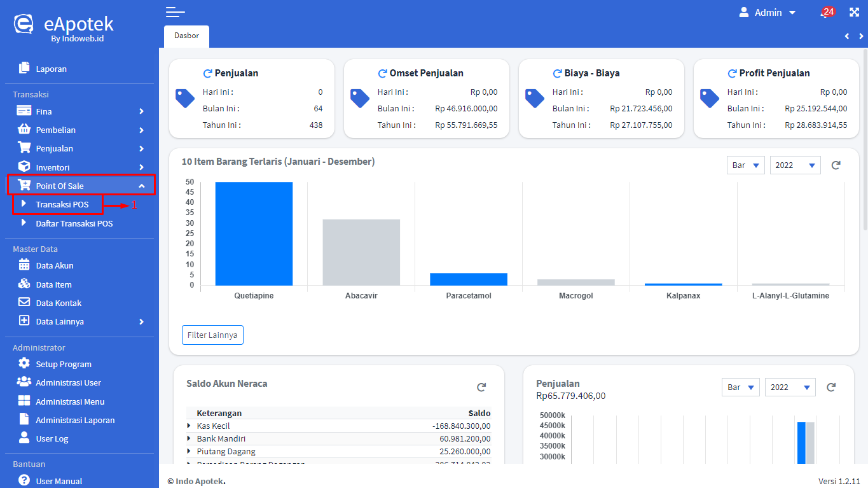Refresh the 10 Item Barang Terlaris chart
Viewport: 868px width, 488px height.
tap(836, 165)
